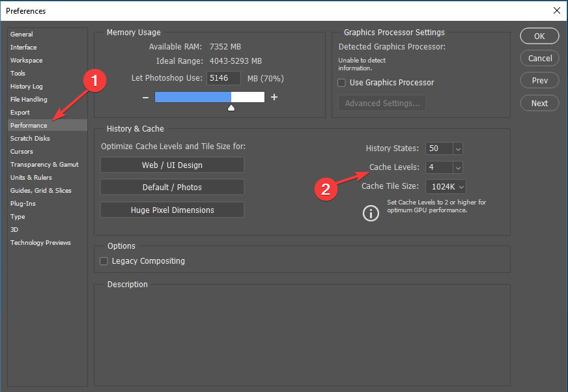The image size is (568, 392).
Task: Open the History States dropdown arrow
Action: click(x=458, y=148)
